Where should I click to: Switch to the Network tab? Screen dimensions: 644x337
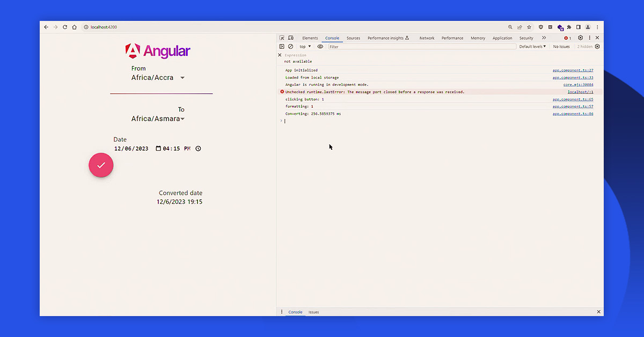tap(427, 38)
